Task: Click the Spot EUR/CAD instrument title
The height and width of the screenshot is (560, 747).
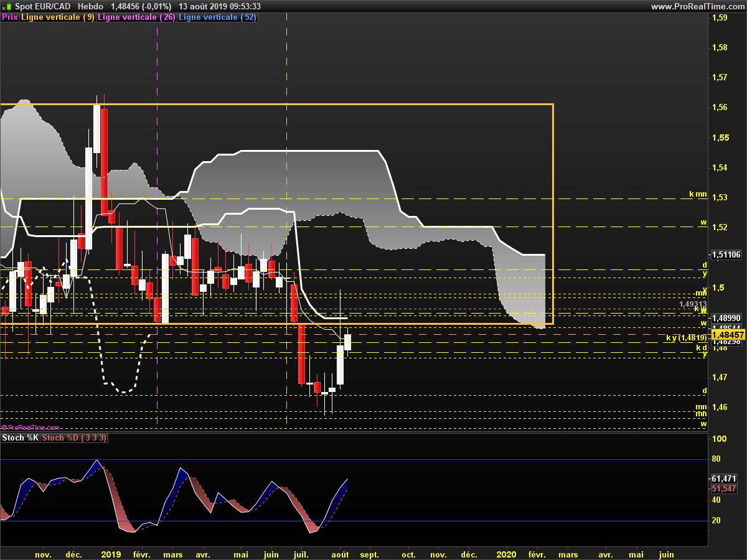Action: (42, 6)
